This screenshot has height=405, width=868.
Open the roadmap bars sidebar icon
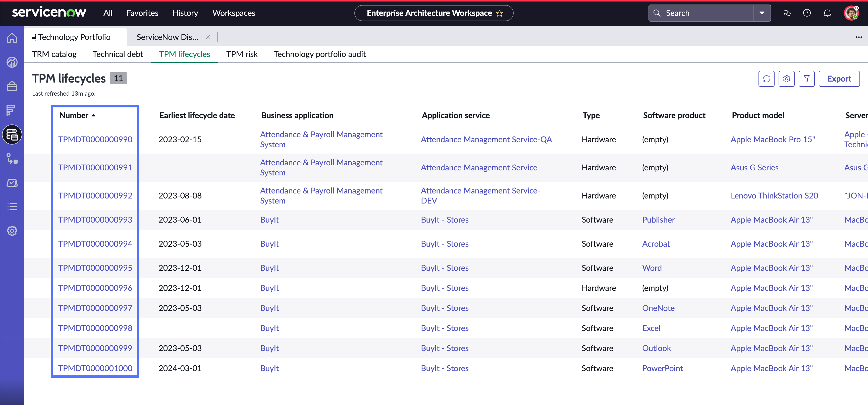point(11,110)
